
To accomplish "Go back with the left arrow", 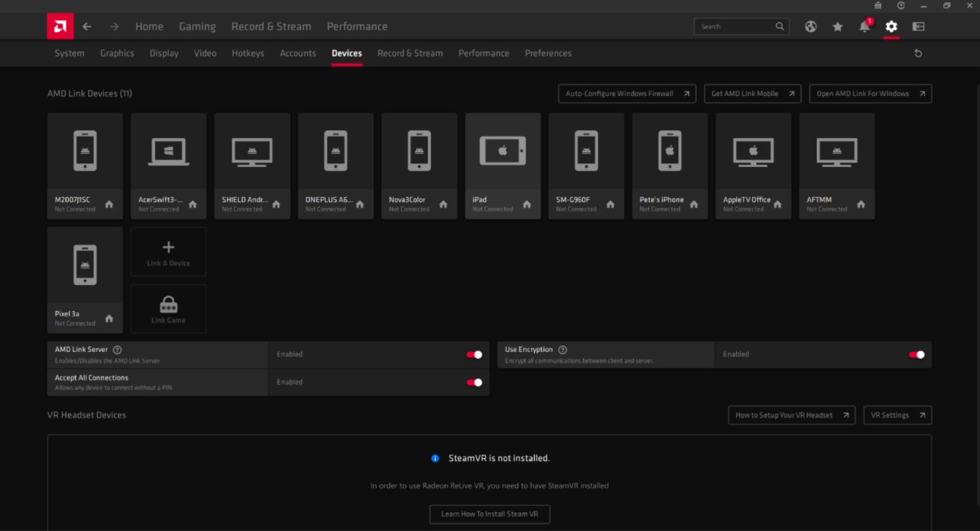I will point(87,26).
